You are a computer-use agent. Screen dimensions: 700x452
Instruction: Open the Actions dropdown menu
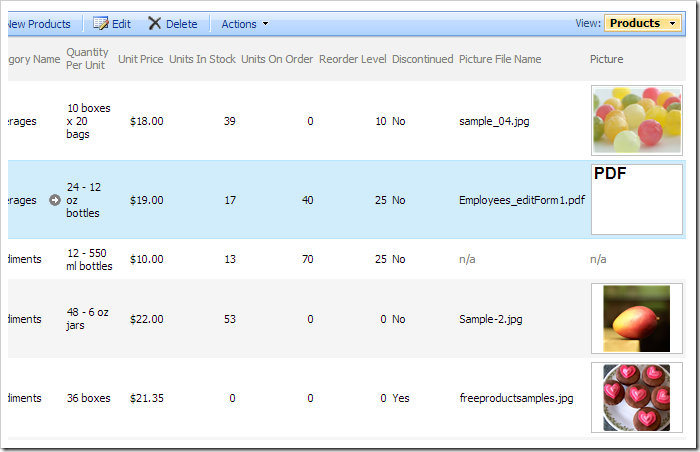pos(244,24)
